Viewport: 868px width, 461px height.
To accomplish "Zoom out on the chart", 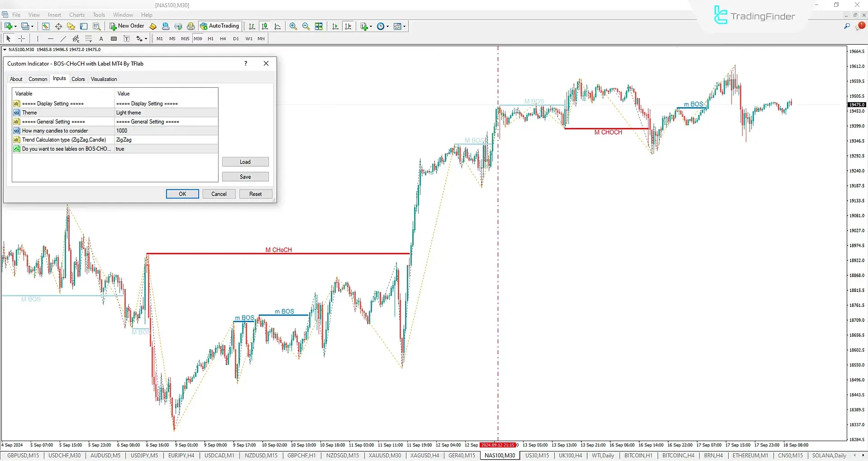I will (306, 26).
